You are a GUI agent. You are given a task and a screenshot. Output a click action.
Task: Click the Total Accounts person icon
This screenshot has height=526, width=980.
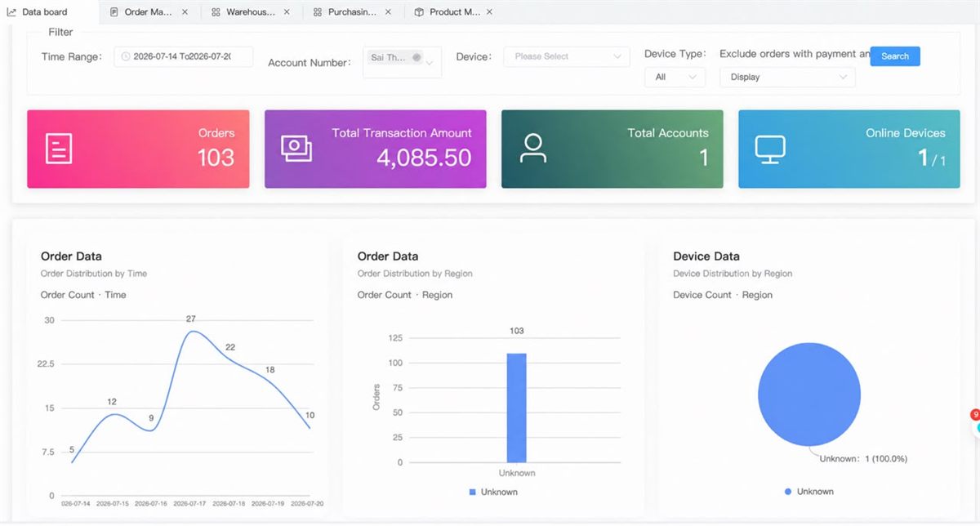tap(533, 148)
